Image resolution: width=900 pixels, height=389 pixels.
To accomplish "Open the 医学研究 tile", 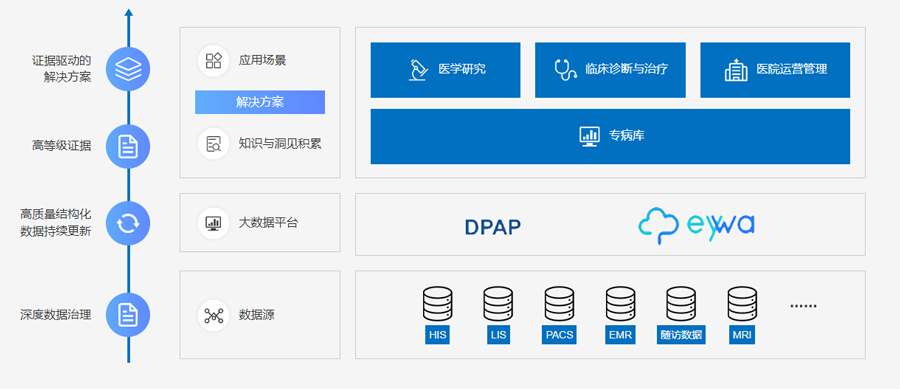I will click(x=445, y=70).
